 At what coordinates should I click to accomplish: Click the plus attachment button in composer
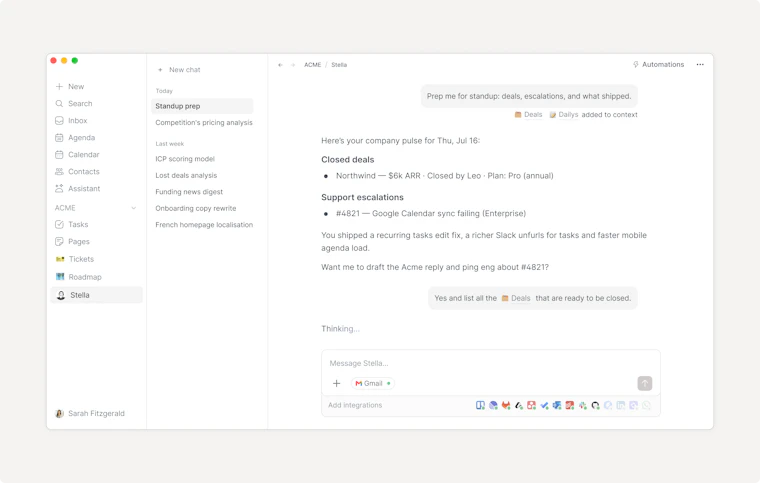(x=336, y=384)
